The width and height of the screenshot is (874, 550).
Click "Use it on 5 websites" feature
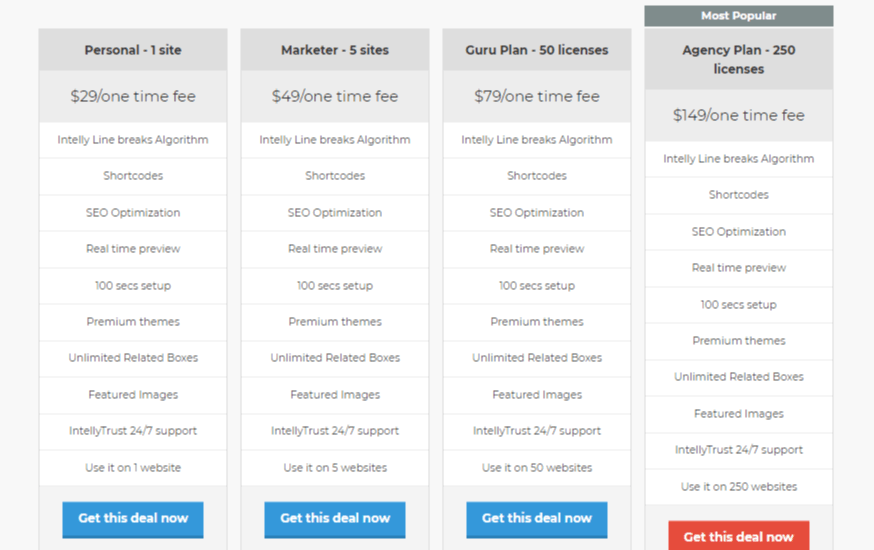(x=335, y=468)
